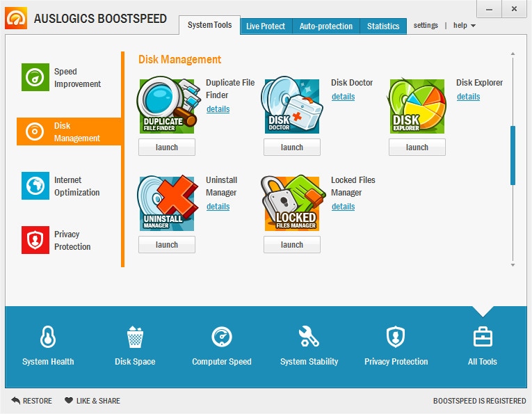Click the scrollbar down arrow
532x414 pixels.
[x=513, y=265]
